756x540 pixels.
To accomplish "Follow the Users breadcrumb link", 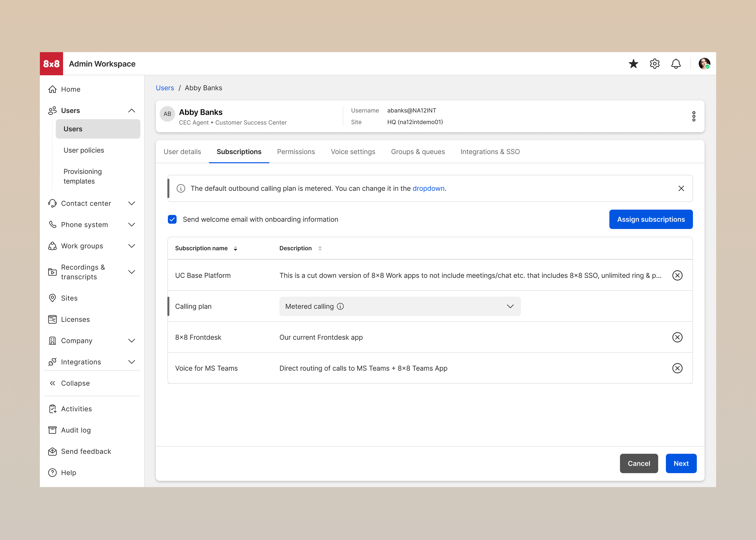I will tap(165, 88).
